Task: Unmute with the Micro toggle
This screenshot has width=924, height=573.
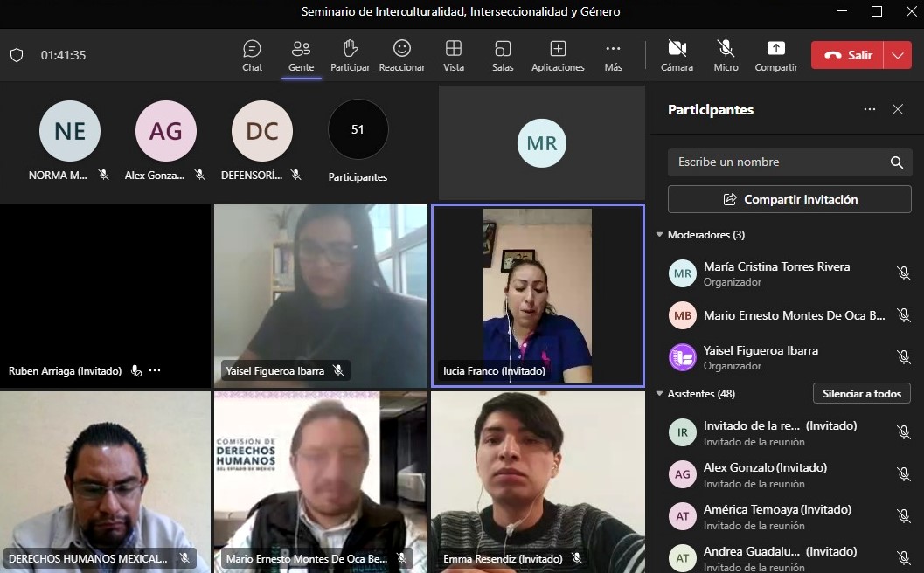Action: point(726,55)
